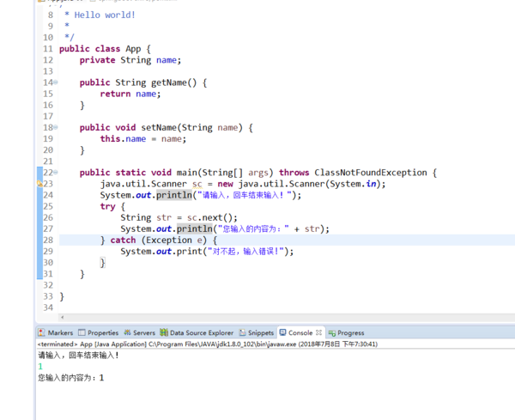Viewport: 515px width, 420px height.
Task: Collapse the setName method fold marker
Action: tap(56, 127)
